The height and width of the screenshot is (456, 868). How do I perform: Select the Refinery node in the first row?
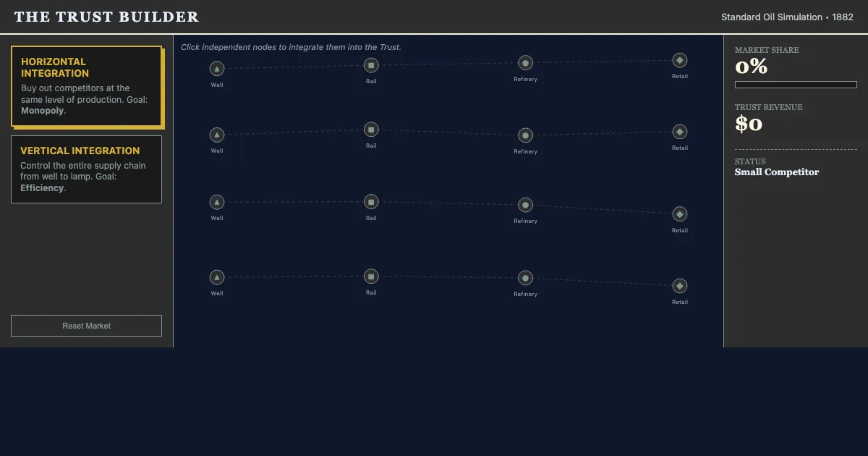(526, 63)
